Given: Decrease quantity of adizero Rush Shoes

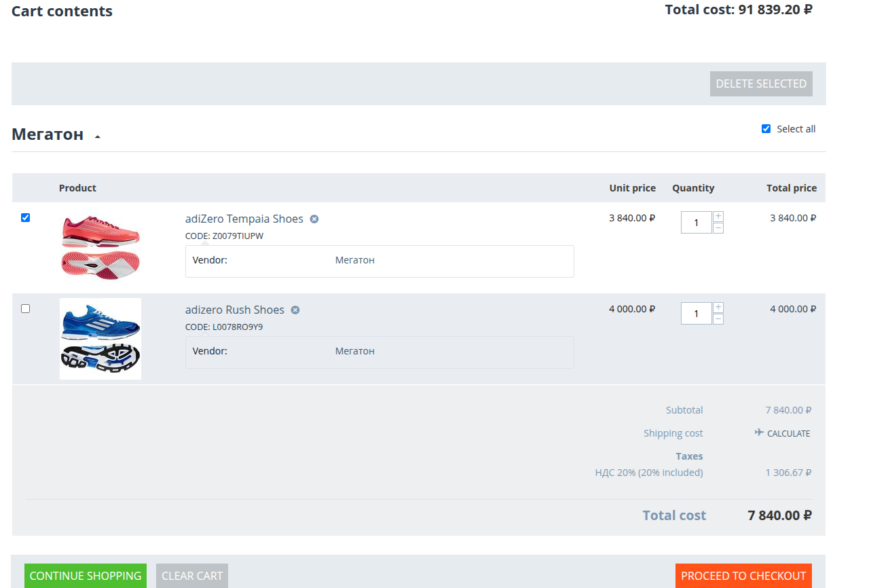Looking at the screenshot, I should click(x=718, y=319).
